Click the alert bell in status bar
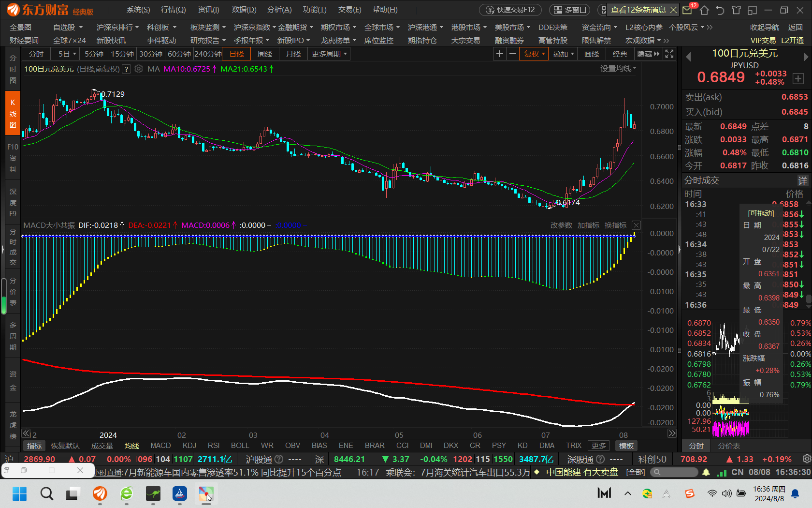This screenshot has height=508, width=812. [x=706, y=472]
